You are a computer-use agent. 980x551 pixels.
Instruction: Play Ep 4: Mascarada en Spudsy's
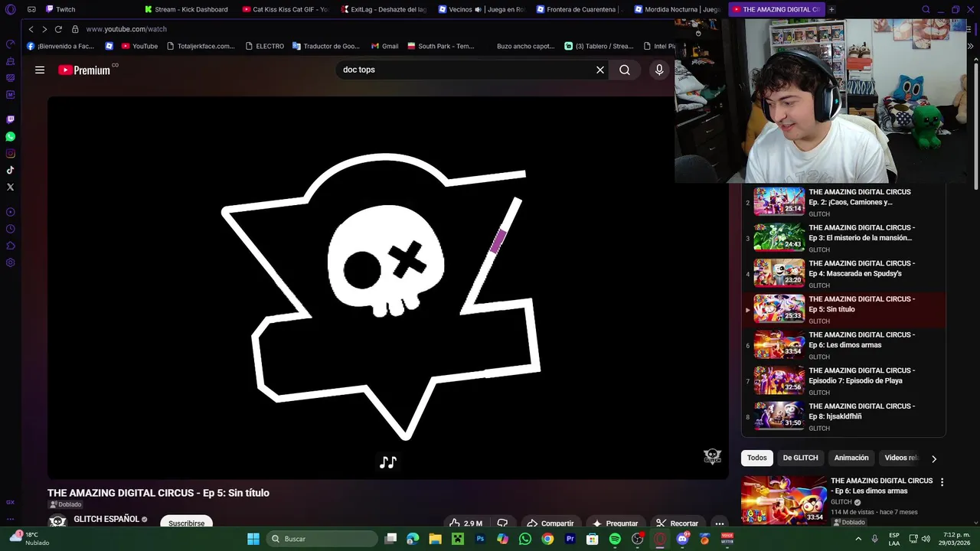[843, 274]
